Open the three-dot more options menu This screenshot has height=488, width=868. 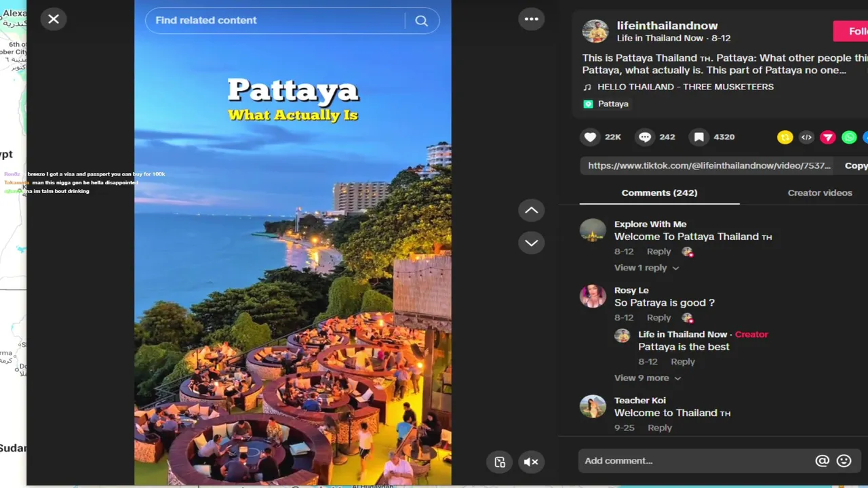[x=532, y=19]
